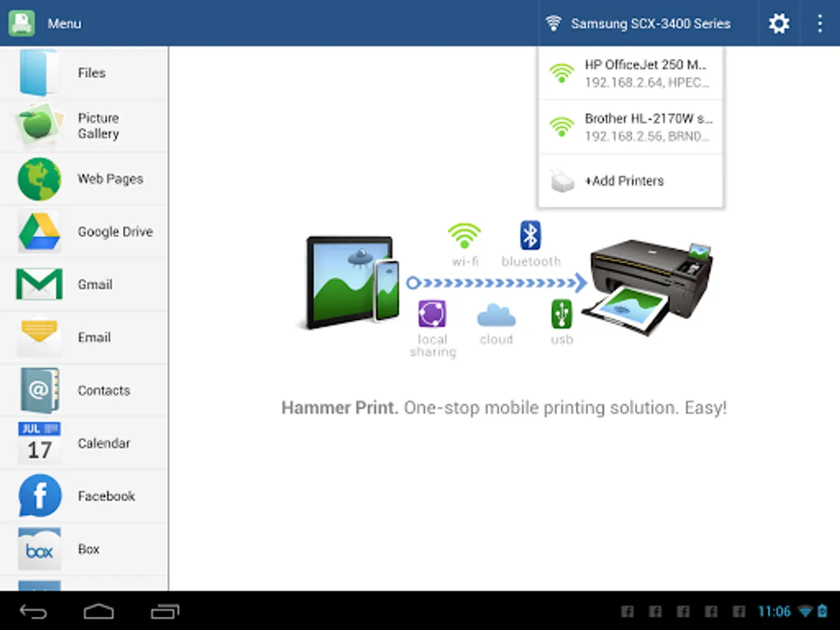Open the Menu label in header
Image resolution: width=840 pixels, height=630 pixels.
[x=64, y=24]
